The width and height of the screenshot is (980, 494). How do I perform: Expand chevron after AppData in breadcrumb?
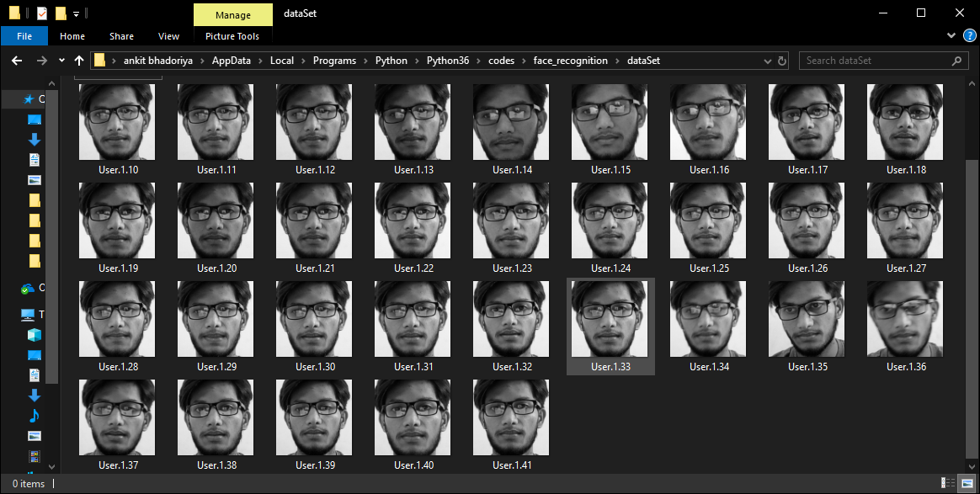pos(261,61)
